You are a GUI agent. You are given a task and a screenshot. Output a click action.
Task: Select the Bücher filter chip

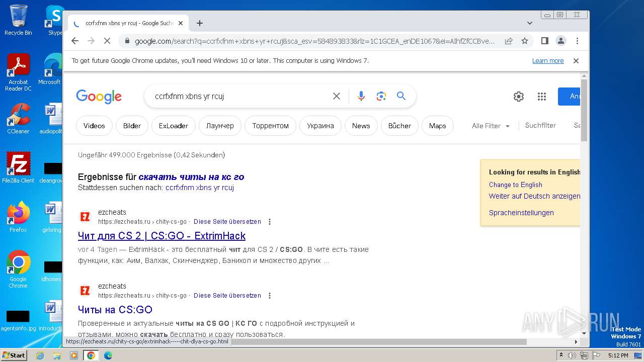[399, 126]
